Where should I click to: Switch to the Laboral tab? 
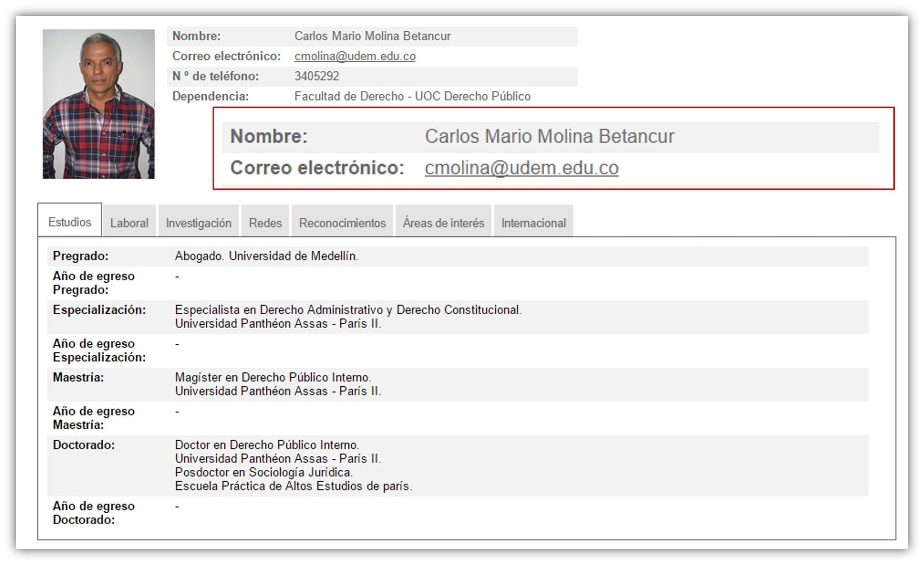129,223
